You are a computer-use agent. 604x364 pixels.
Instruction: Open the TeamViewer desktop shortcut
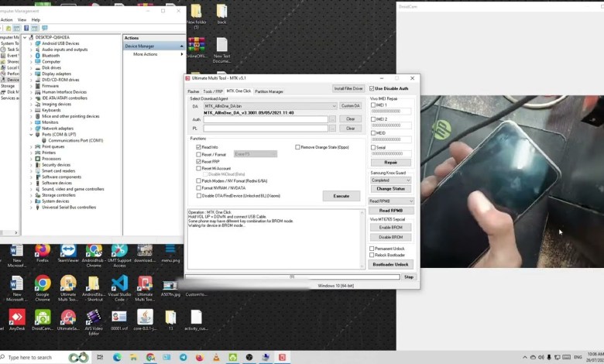[x=68, y=253]
